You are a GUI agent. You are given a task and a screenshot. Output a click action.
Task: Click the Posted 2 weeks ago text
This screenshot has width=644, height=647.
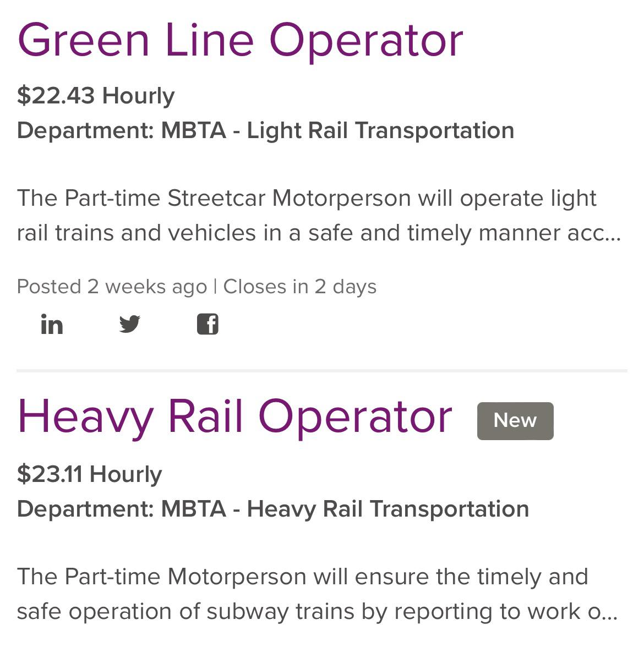[112, 287]
